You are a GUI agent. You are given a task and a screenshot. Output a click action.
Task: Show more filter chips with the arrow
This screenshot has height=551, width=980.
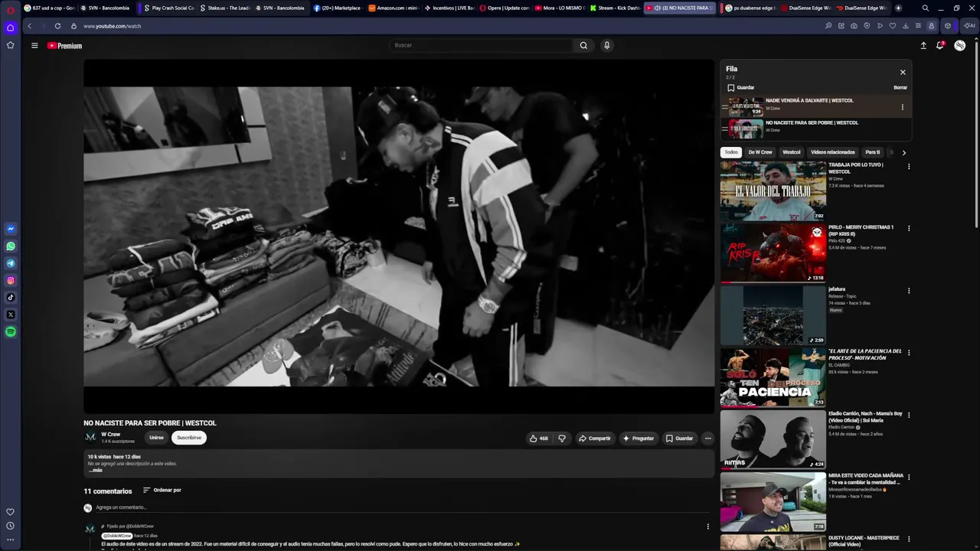click(x=903, y=152)
